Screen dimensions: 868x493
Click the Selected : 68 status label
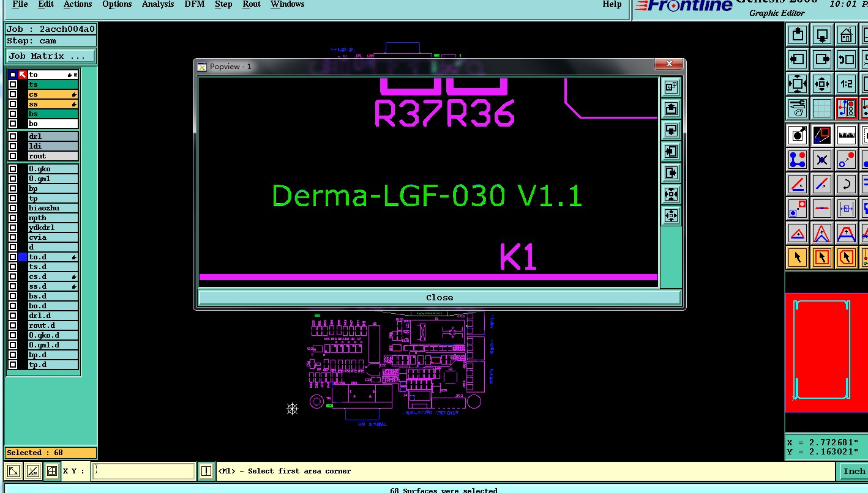point(51,453)
